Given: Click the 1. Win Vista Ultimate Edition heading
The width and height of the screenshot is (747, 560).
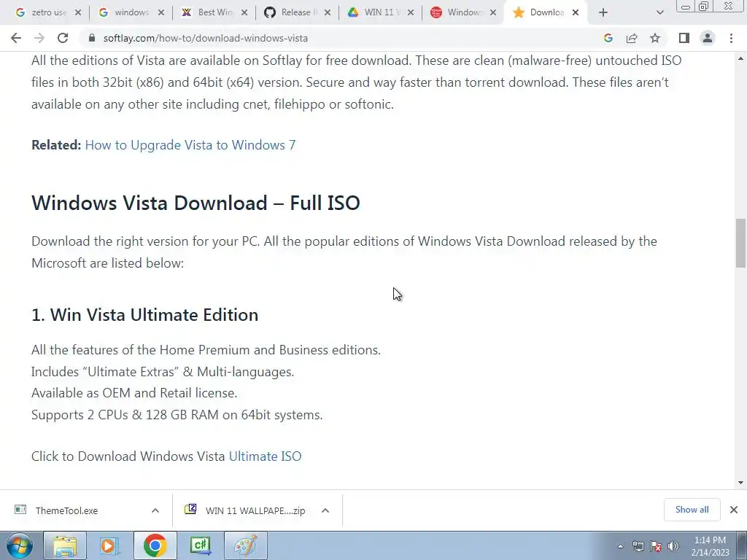Looking at the screenshot, I should [145, 315].
